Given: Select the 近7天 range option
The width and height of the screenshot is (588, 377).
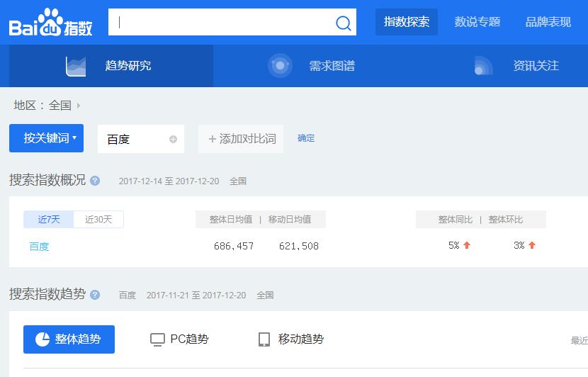Looking at the screenshot, I should (x=49, y=220).
